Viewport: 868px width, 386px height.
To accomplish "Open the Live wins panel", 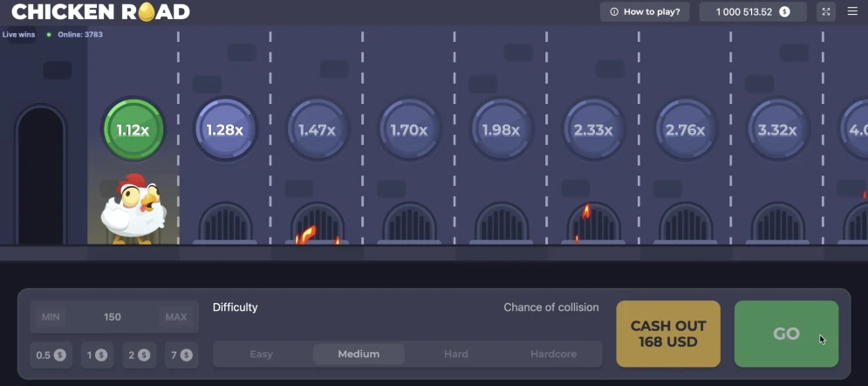I will 18,34.
